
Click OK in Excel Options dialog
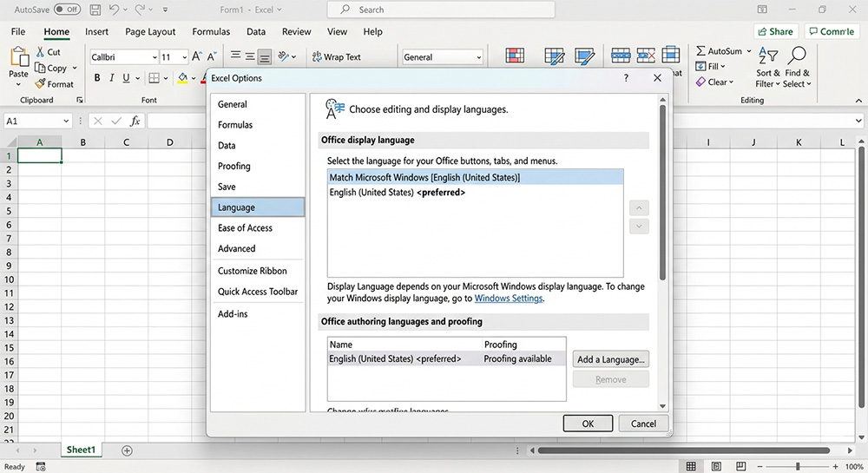click(588, 424)
